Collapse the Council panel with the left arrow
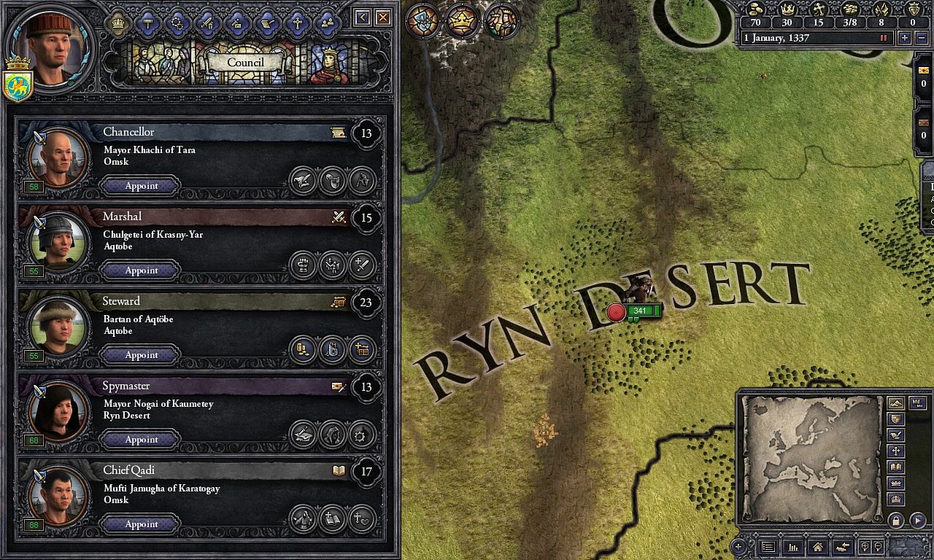This screenshot has width=934, height=560. click(362, 17)
